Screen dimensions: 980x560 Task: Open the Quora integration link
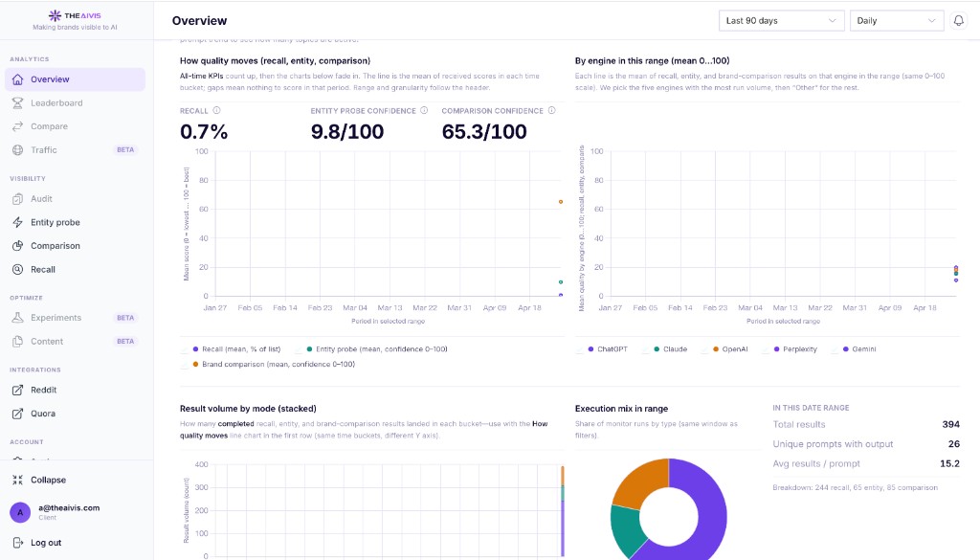click(75, 414)
